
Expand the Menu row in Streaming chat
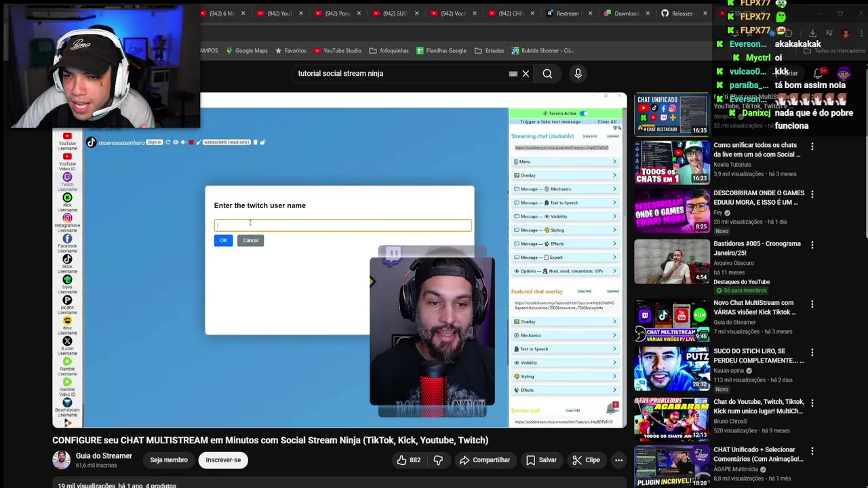point(565,161)
